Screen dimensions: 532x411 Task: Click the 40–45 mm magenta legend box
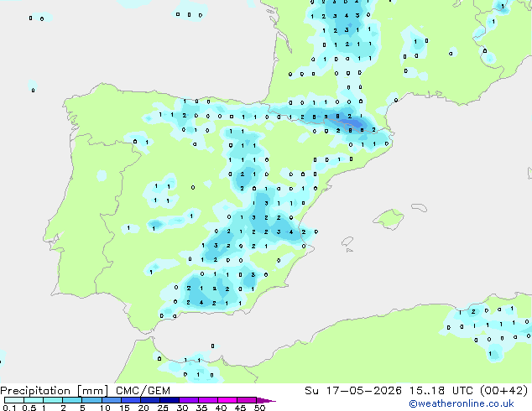pos(227,400)
